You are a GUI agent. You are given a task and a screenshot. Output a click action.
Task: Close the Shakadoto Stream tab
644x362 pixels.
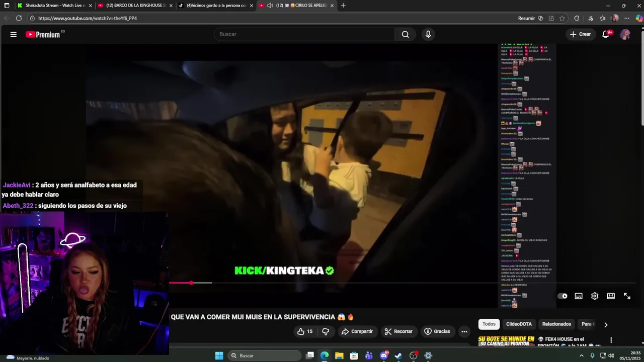coord(91,6)
